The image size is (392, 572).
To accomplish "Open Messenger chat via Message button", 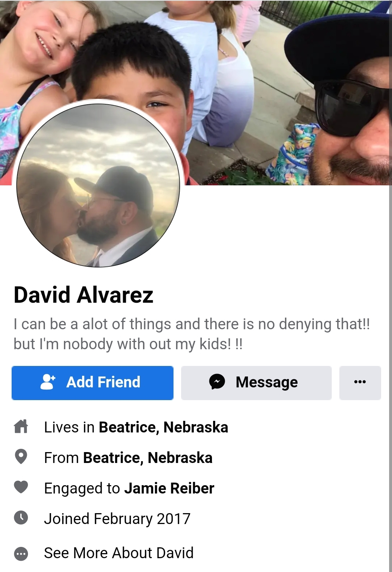I will (x=256, y=383).
